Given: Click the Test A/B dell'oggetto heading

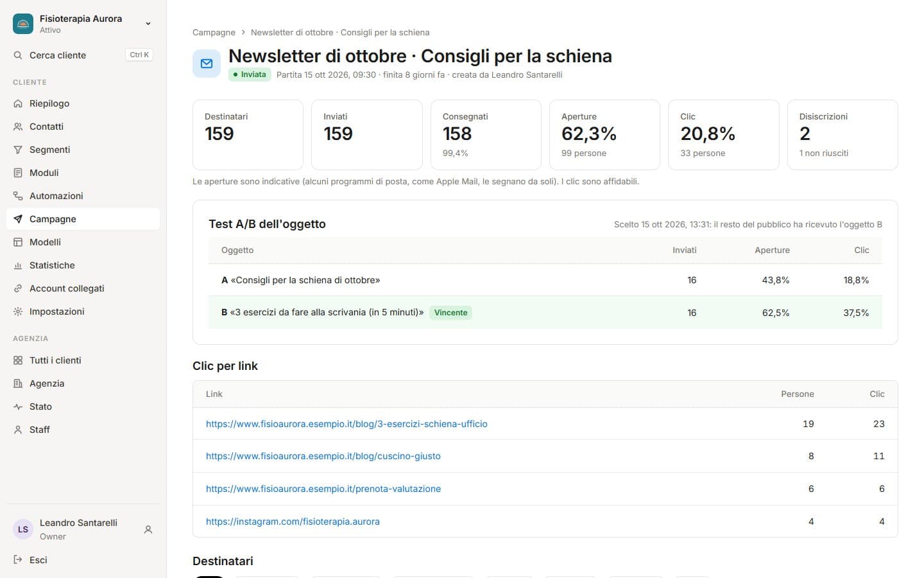Looking at the screenshot, I should (x=267, y=224).
